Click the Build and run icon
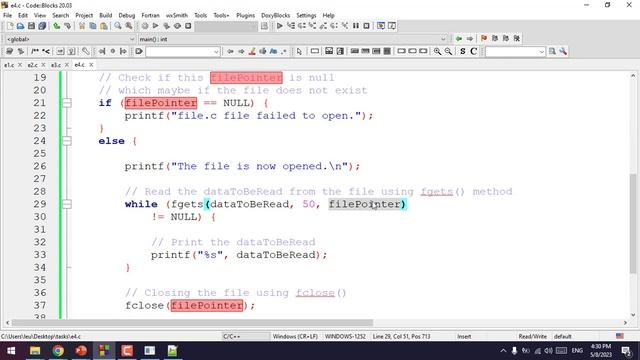640x360 pixels. 167,26
